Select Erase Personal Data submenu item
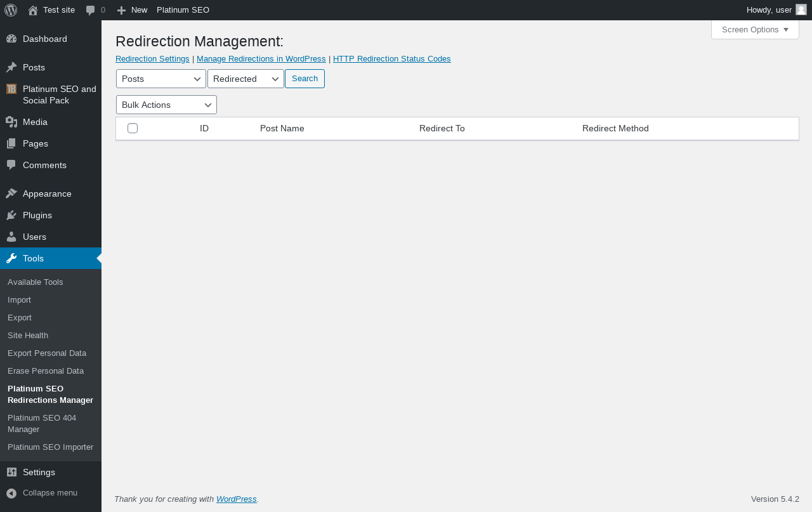The image size is (812, 512). [46, 371]
